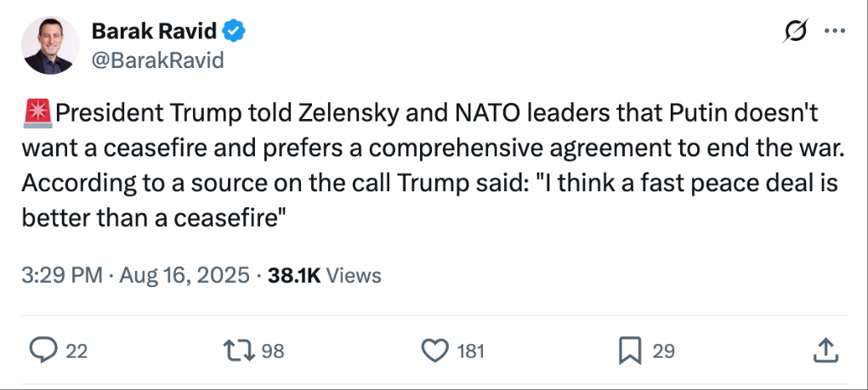Open the three-dot more options menu

click(x=836, y=31)
